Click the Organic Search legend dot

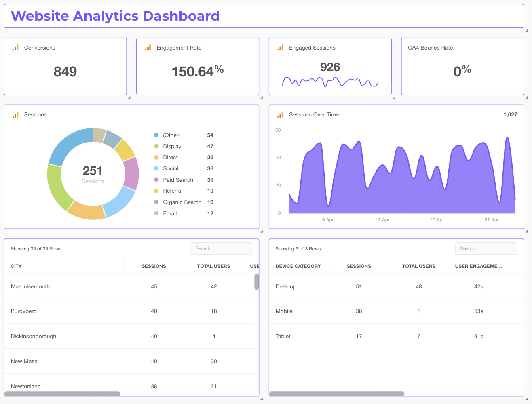[x=156, y=202]
